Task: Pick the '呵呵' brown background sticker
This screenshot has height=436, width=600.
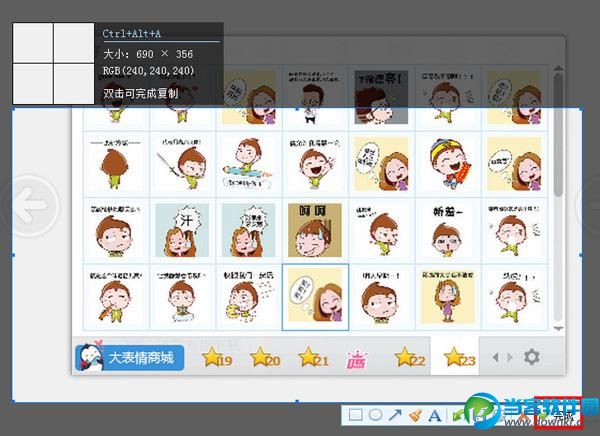Action: click(315, 230)
